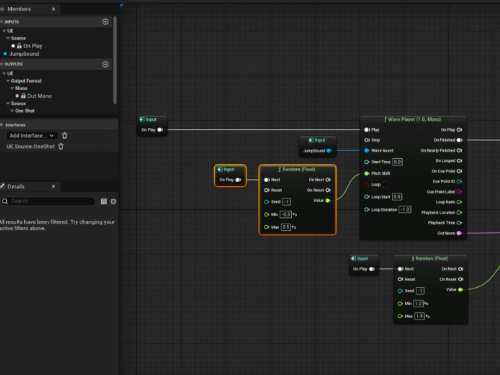Click Next pin on lower Random node
Viewport: 500px width, 375px height.
(x=400, y=269)
